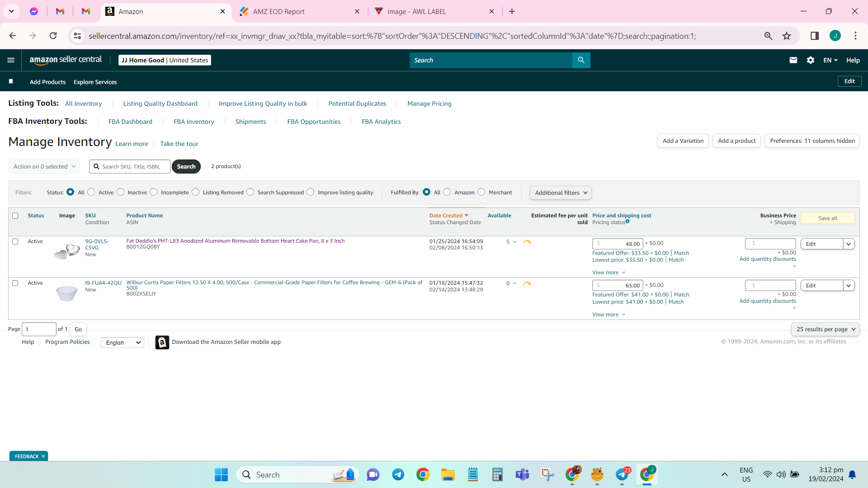Click the amazon seller central logo

tap(66, 60)
